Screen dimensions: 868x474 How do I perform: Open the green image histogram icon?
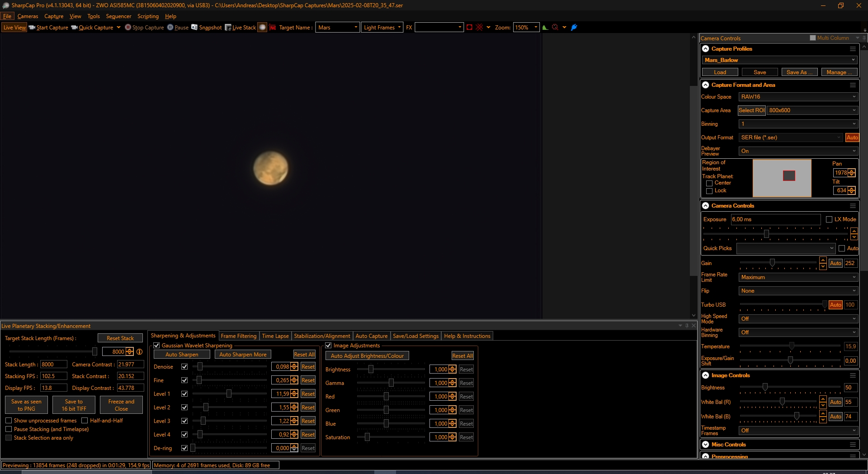point(545,28)
